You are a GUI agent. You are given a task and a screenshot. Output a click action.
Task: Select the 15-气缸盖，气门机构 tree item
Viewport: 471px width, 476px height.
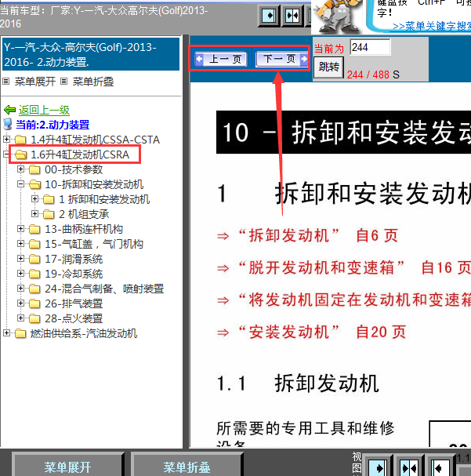pyautogui.click(x=94, y=244)
